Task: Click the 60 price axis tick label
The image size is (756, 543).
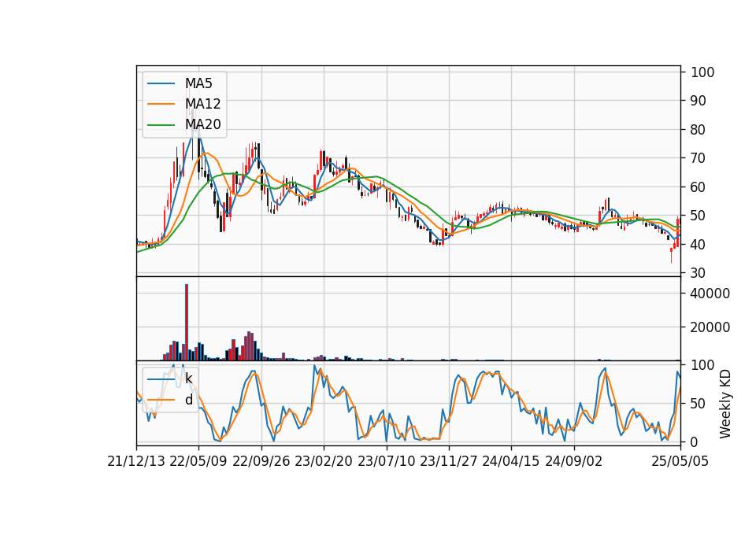Action: [699, 187]
